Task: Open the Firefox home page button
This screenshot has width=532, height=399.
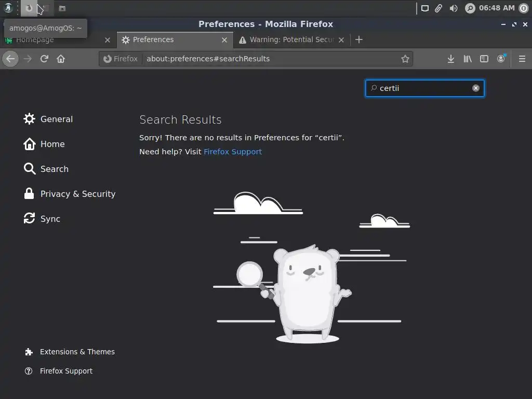Action: 61,59
